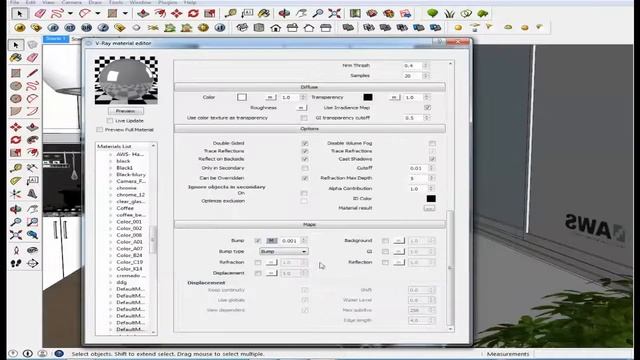
Task: Click Zoom Extents in top toolbar
Action: (334, 13)
